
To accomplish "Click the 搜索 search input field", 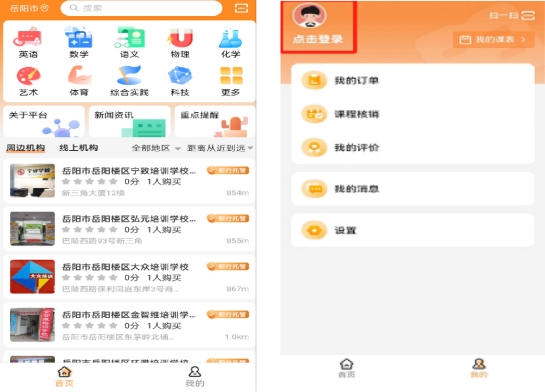I will point(141,8).
